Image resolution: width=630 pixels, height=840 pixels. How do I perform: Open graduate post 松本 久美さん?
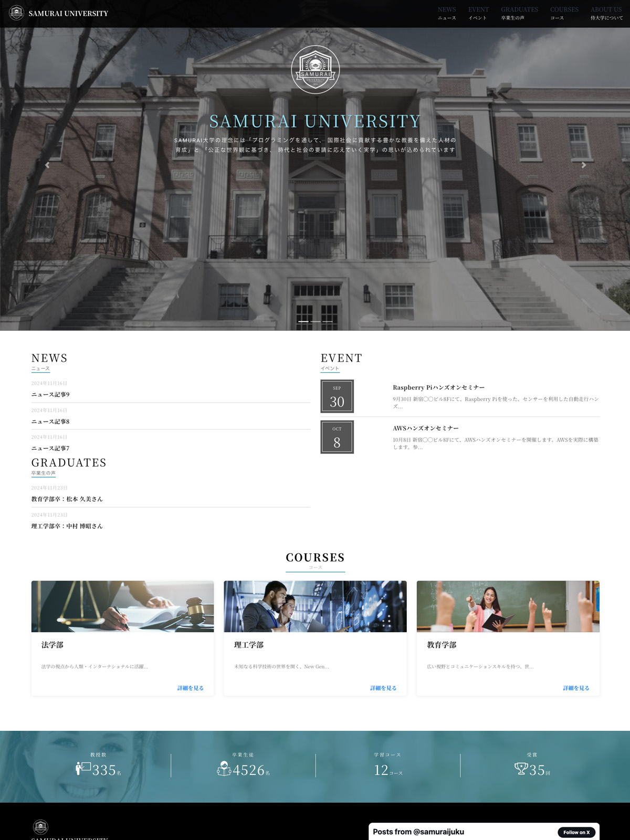point(67,499)
